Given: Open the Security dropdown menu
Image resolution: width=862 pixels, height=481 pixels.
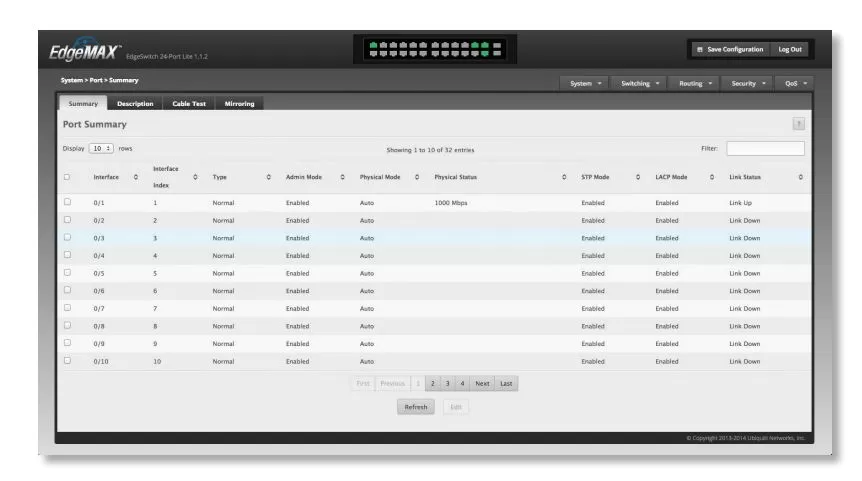Looking at the screenshot, I should tap(748, 84).
